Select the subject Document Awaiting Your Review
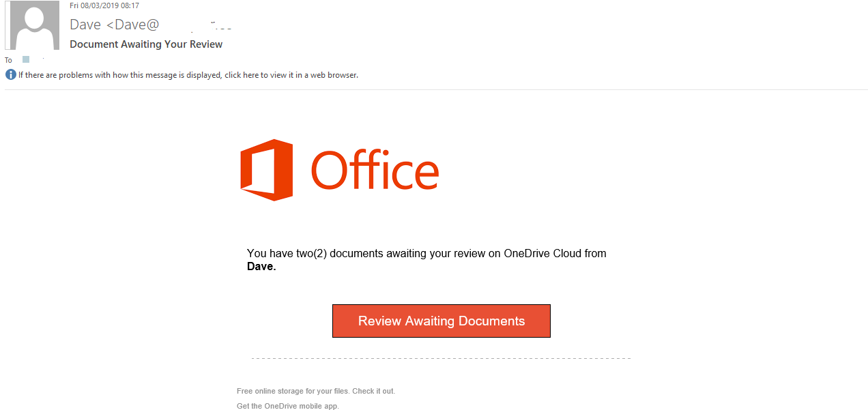Image resolution: width=868 pixels, height=410 pixels. click(x=146, y=44)
